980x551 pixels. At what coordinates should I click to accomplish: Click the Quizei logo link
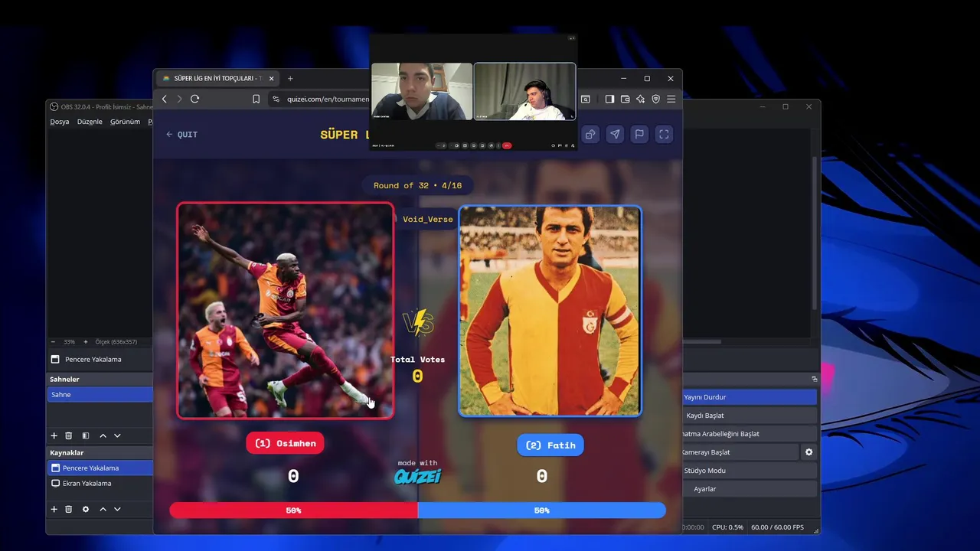tap(417, 477)
